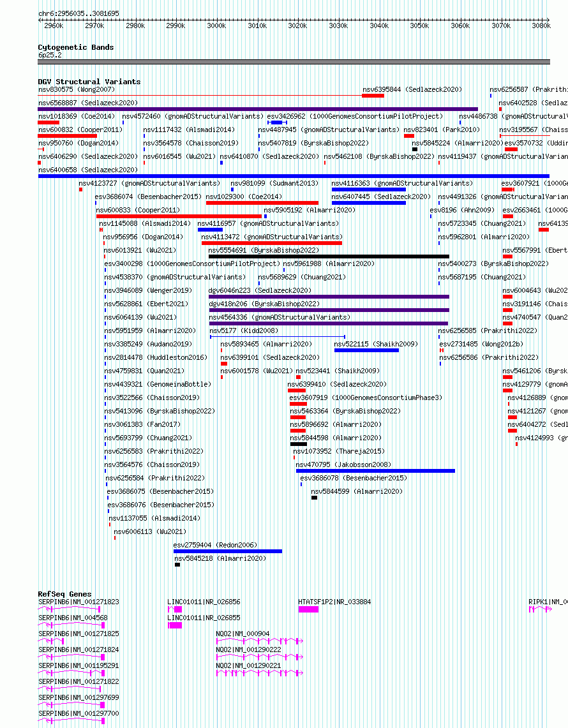Select the dgv6046n223 Sedlazeck2020 purple bar
568x728 pixels.
[x=329, y=297]
